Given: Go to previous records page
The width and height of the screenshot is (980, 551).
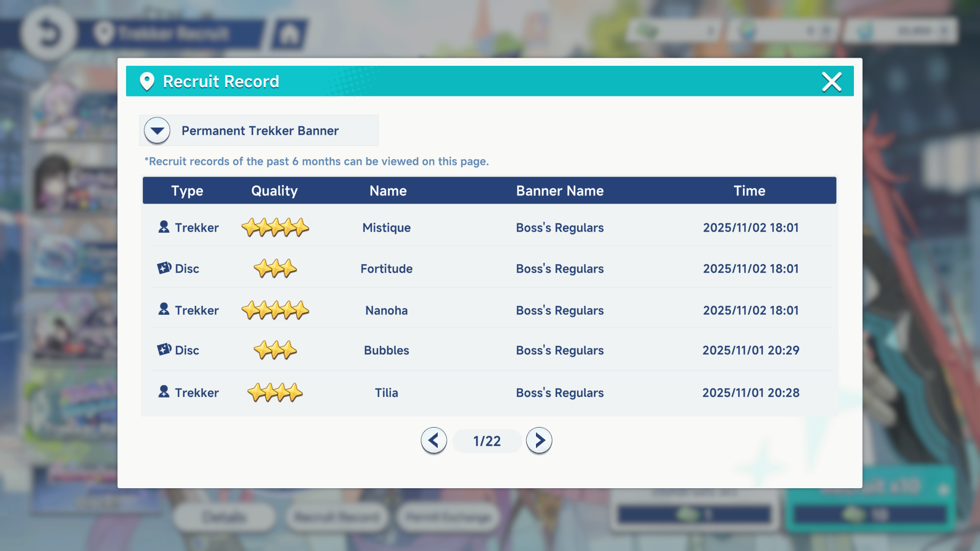Looking at the screenshot, I should (x=434, y=440).
